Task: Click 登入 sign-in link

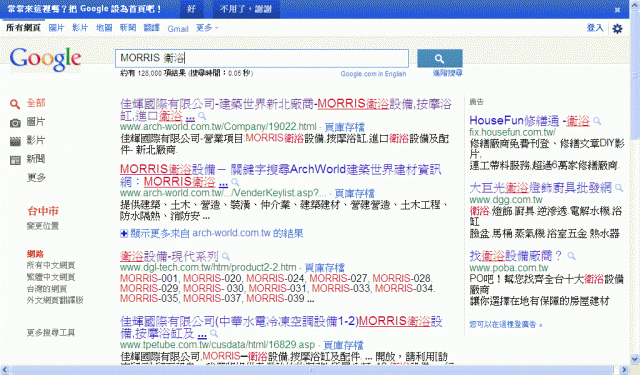Action: [x=595, y=28]
